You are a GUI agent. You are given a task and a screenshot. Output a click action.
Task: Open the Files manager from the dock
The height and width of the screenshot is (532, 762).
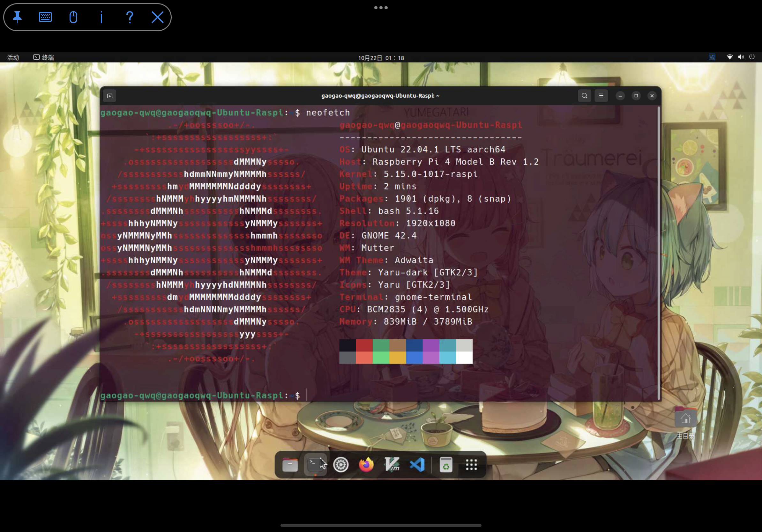click(x=290, y=464)
